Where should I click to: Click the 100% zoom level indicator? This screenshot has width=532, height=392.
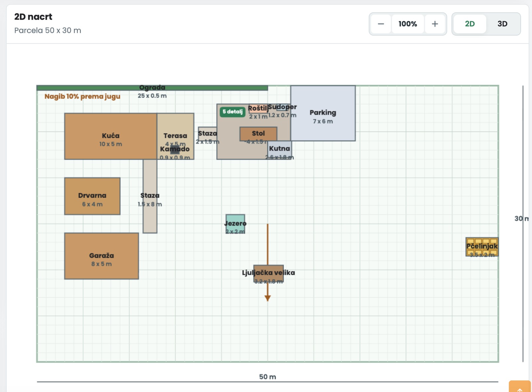coord(408,24)
